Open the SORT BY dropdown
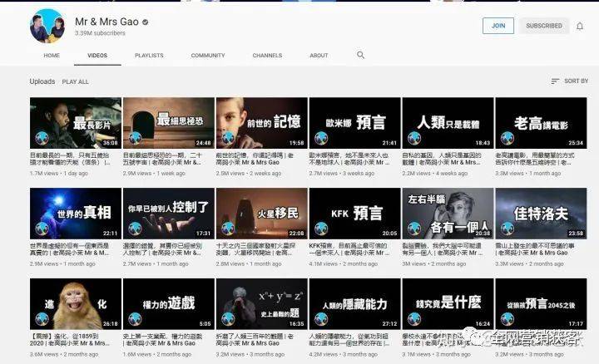 tap(570, 81)
